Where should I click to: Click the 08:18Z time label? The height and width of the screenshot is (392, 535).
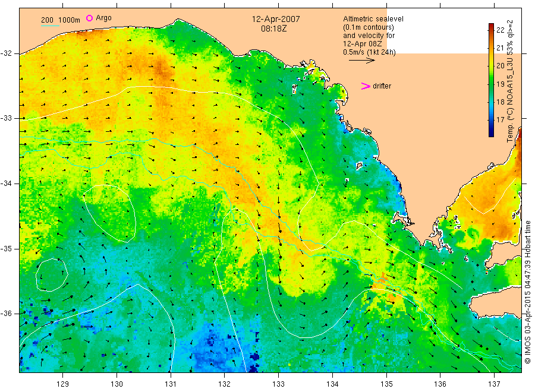pyautogui.click(x=273, y=29)
